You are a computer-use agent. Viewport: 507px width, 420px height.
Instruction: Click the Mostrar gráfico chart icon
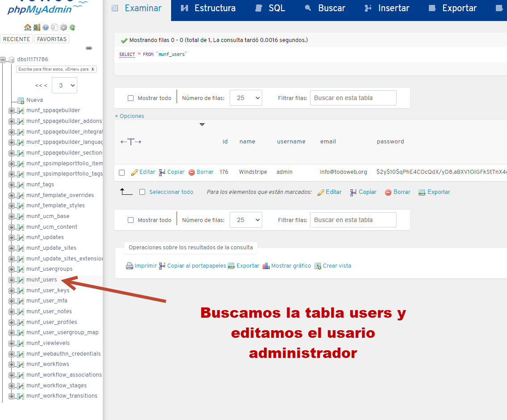coord(266,266)
